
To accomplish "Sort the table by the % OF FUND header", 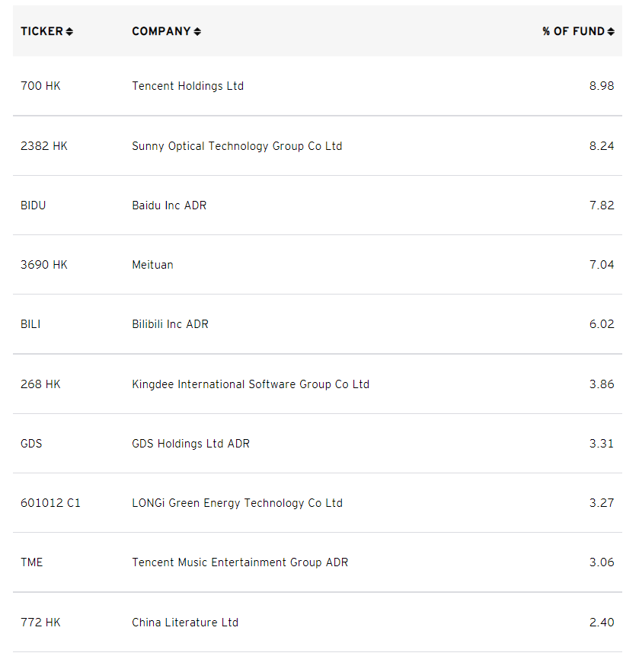I will [574, 32].
